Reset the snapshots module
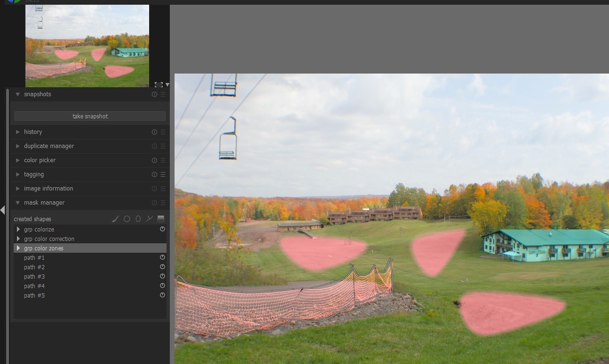Viewport: 609px width, 364px height. click(154, 94)
